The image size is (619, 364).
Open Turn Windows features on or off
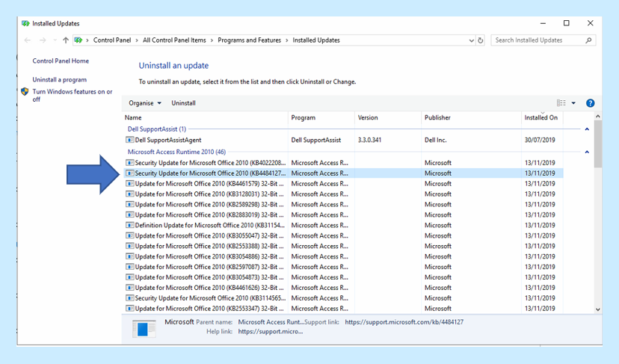click(73, 95)
